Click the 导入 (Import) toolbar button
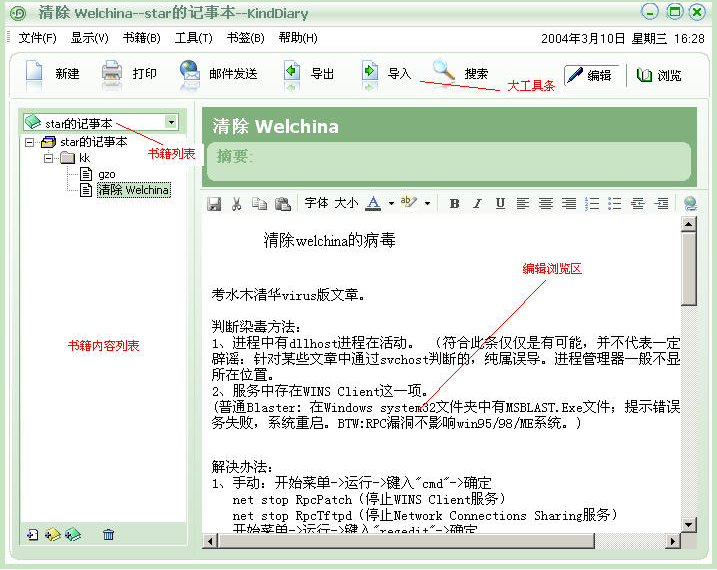Viewport: 717px width, 570px height. coord(385,74)
